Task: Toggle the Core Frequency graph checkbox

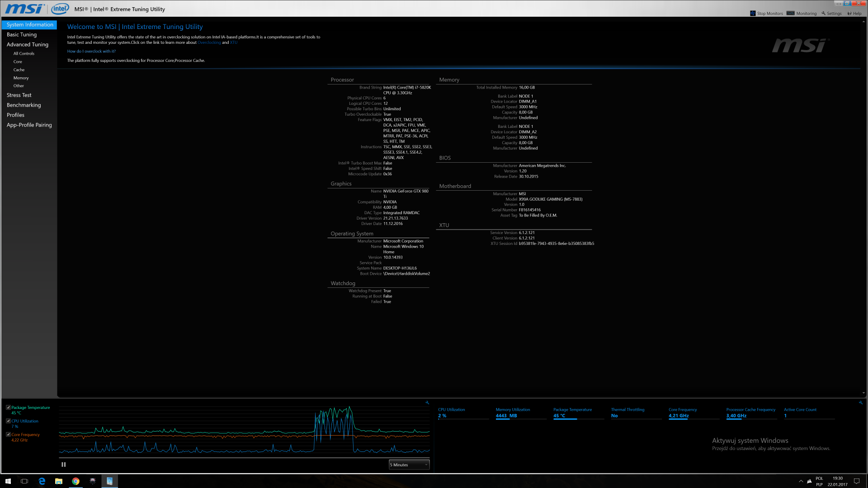Action: coord(9,435)
